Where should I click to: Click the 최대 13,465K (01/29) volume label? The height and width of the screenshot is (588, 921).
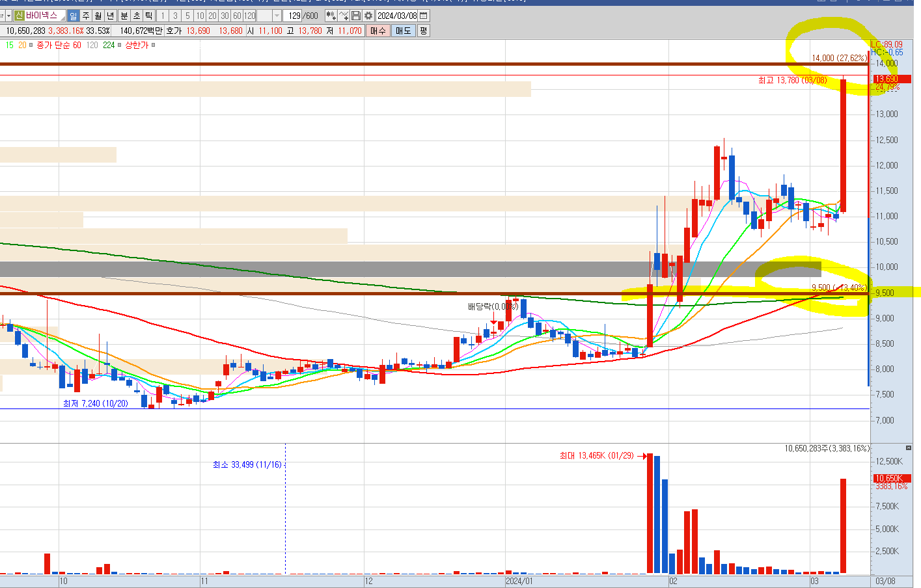click(x=596, y=455)
